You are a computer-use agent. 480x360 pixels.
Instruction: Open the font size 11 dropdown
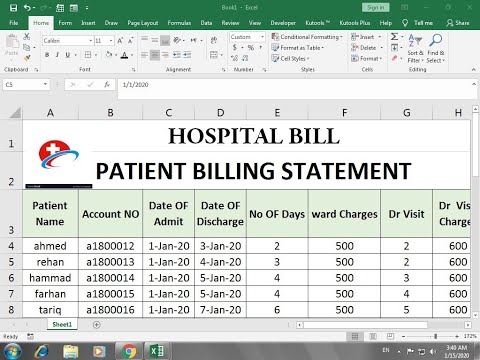pyautogui.click(x=111, y=41)
